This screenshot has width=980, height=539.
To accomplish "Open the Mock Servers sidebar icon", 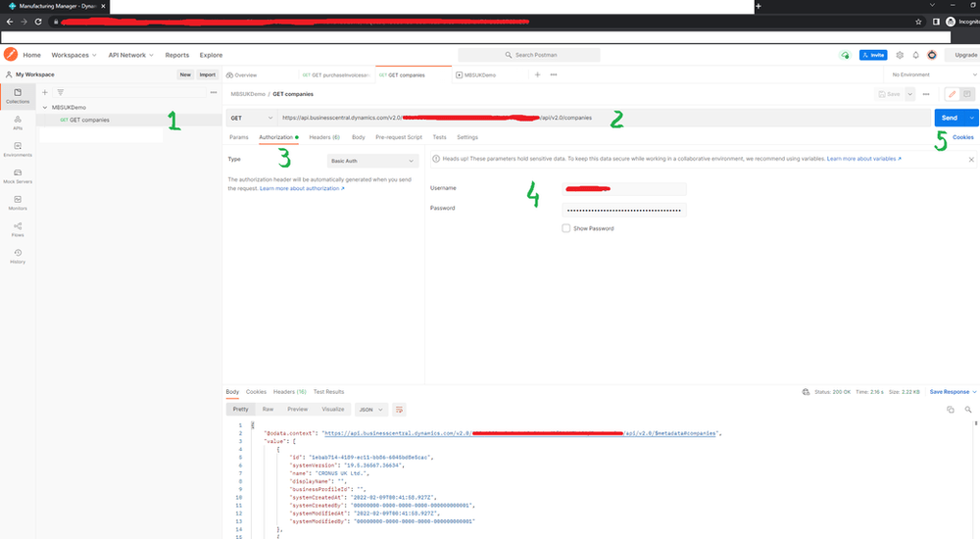I will click(x=18, y=176).
